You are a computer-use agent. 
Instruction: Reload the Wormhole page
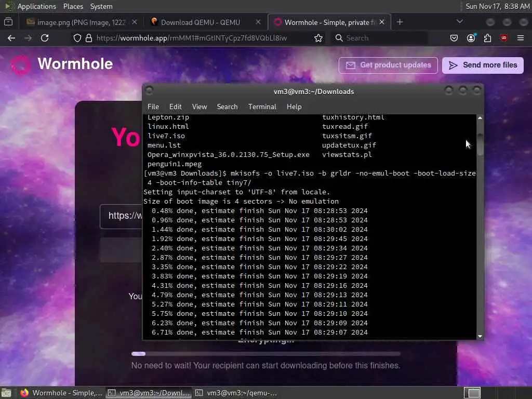(45, 38)
